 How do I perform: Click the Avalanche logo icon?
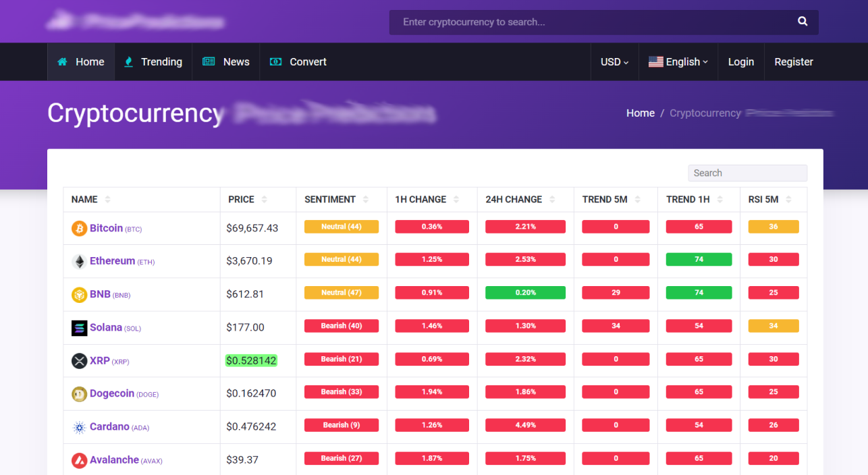[x=80, y=460]
